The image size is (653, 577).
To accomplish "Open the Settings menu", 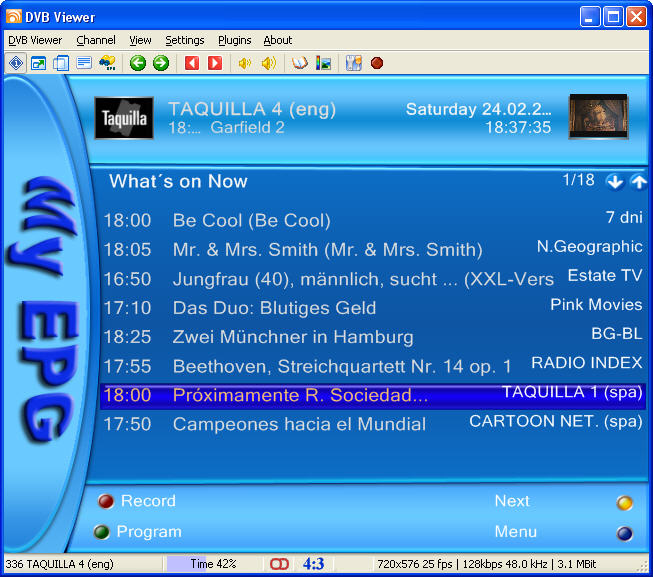I will coord(185,40).
